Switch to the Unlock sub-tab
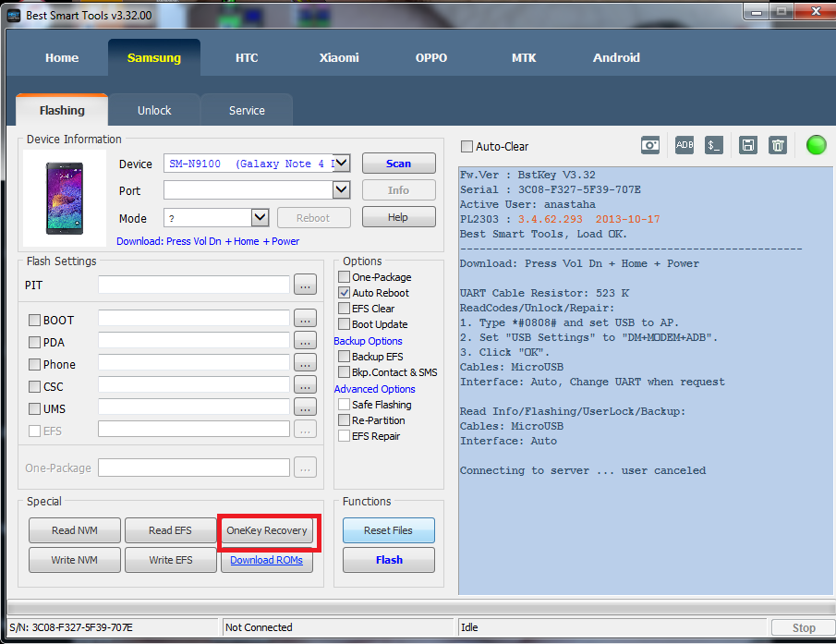 coord(154,110)
